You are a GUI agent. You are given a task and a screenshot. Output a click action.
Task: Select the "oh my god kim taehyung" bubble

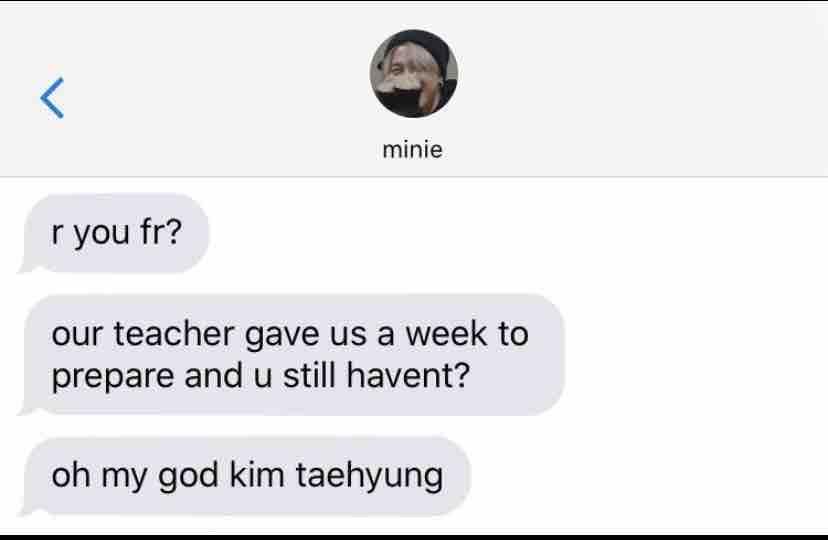click(244, 476)
